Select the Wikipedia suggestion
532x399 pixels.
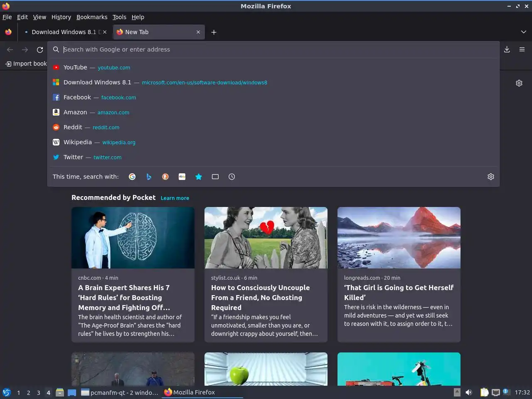click(x=273, y=142)
